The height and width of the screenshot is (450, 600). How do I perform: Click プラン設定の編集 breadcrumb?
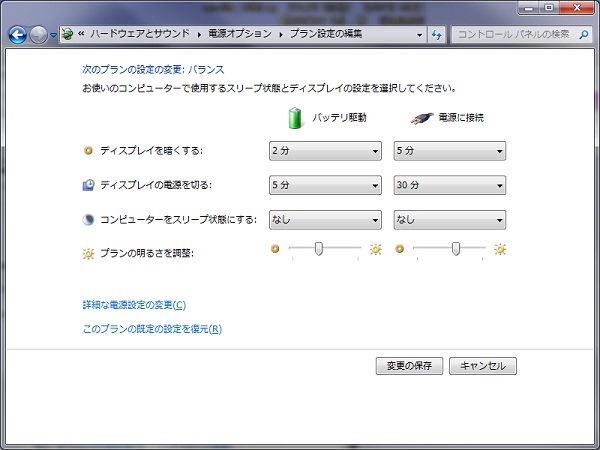click(x=326, y=34)
